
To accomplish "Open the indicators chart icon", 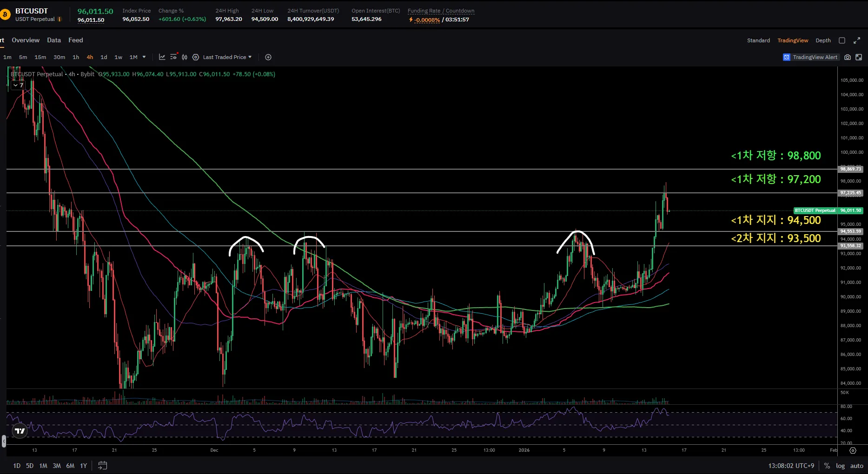I will point(162,57).
